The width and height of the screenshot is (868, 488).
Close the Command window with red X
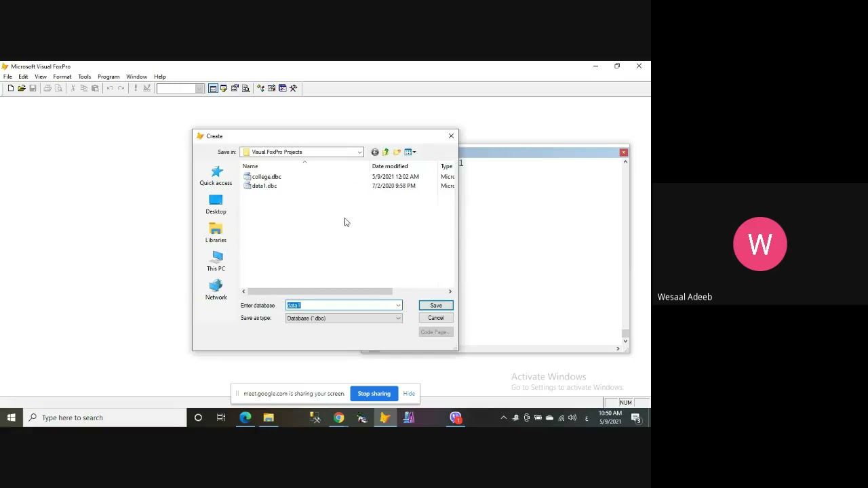[623, 152]
